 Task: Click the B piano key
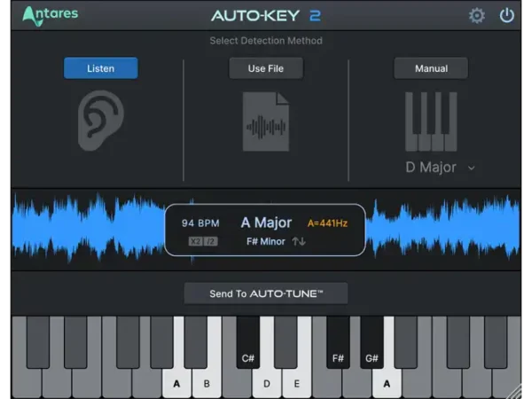pyautogui.click(x=207, y=384)
